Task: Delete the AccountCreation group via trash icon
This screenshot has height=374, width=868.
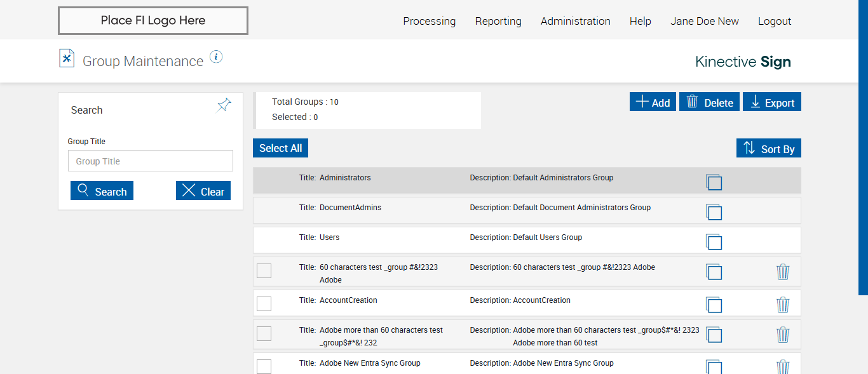Action: point(783,305)
